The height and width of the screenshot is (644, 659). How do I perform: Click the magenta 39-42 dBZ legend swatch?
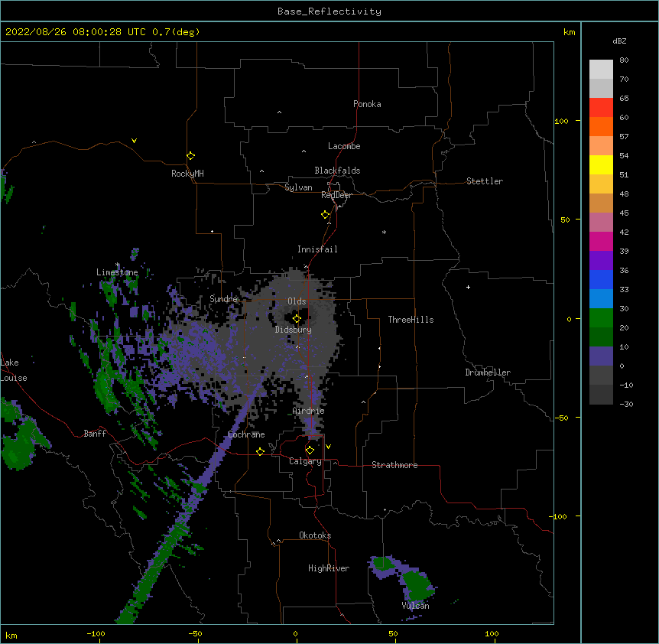(601, 241)
